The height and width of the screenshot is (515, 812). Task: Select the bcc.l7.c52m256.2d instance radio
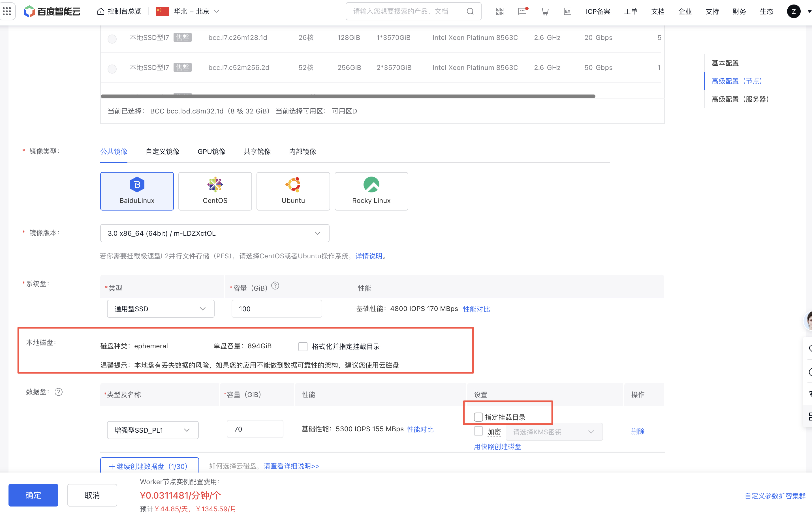click(x=112, y=69)
